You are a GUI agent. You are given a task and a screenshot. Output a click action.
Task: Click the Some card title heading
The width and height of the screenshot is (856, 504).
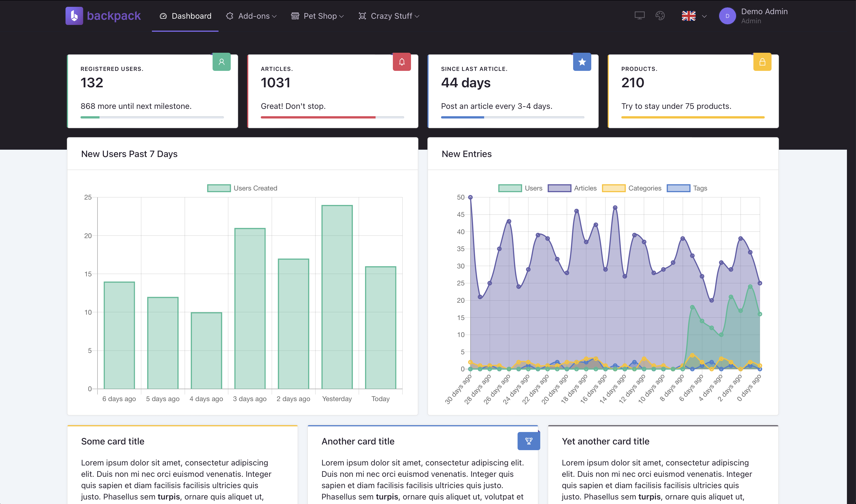click(x=113, y=441)
